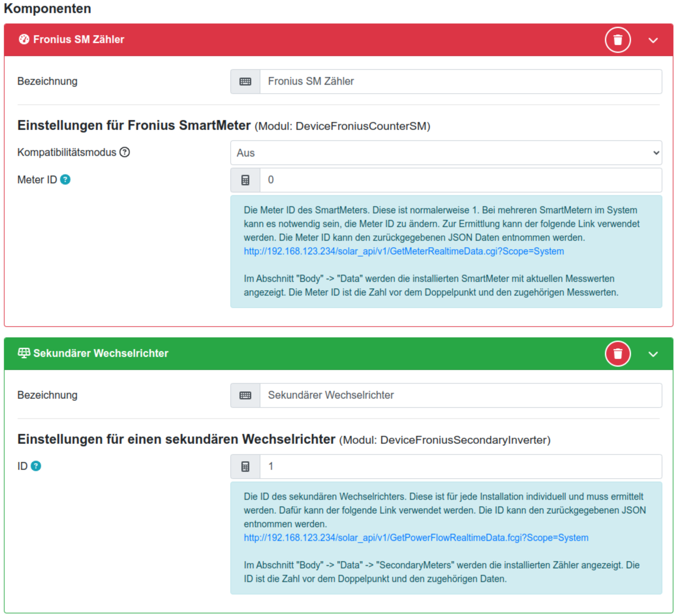Focus the Fronius SM Zähler Bezeichnung field
Image resolution: width=678 pixels, height=616 pixels.
tap(460, 81)
